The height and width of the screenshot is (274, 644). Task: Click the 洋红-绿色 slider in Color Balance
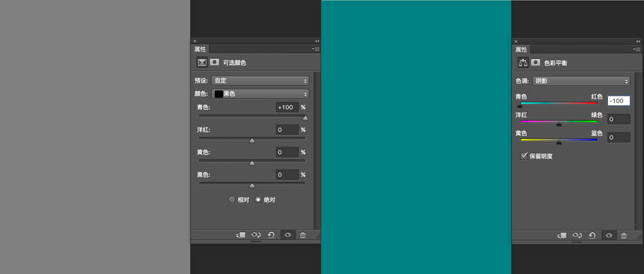(x=559, y=122)
